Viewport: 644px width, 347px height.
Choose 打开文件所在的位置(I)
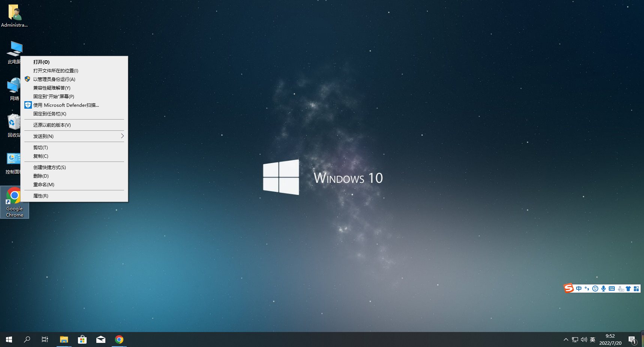pos(74,71)
